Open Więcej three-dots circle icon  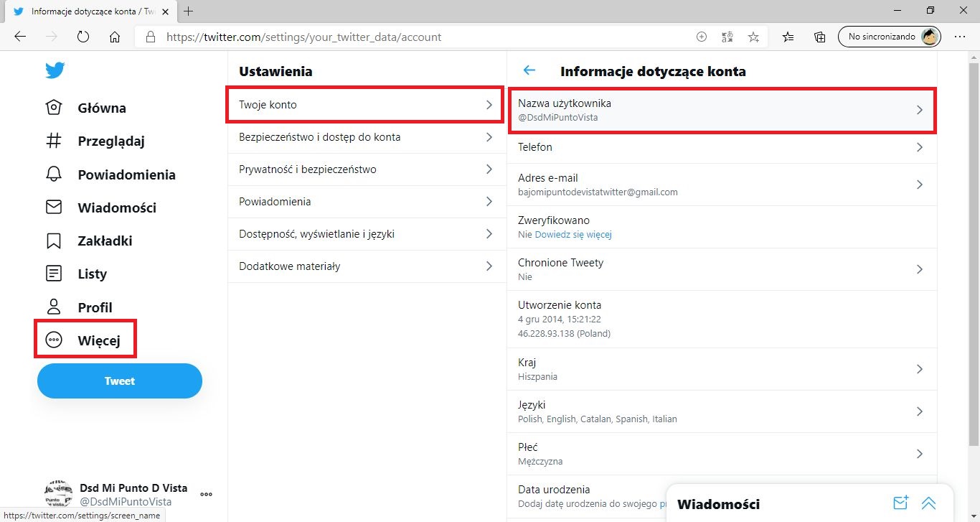point(54,340)
